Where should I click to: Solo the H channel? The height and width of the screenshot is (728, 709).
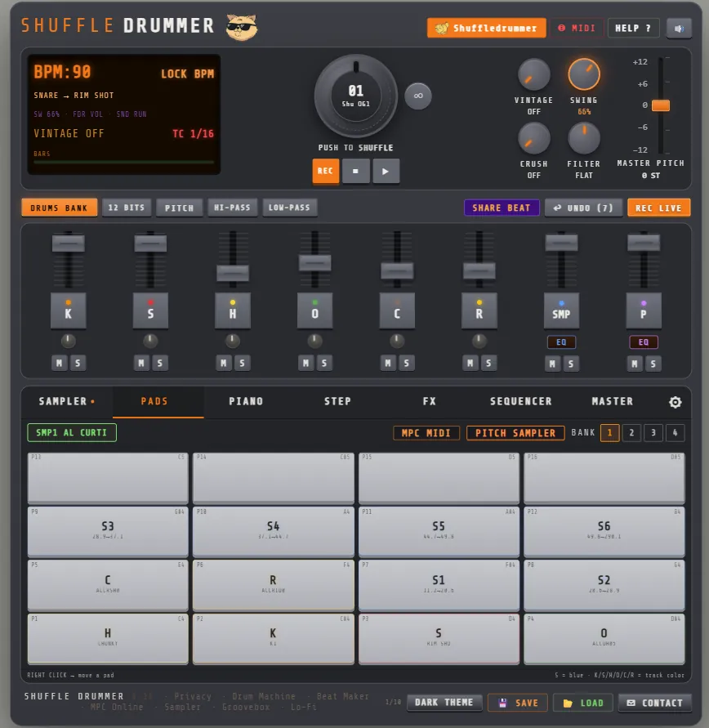[242, 363]
